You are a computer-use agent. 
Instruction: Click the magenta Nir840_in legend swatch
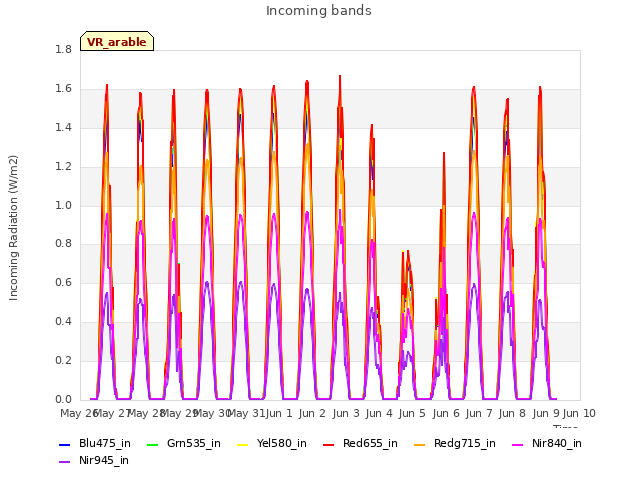[518, 444]
